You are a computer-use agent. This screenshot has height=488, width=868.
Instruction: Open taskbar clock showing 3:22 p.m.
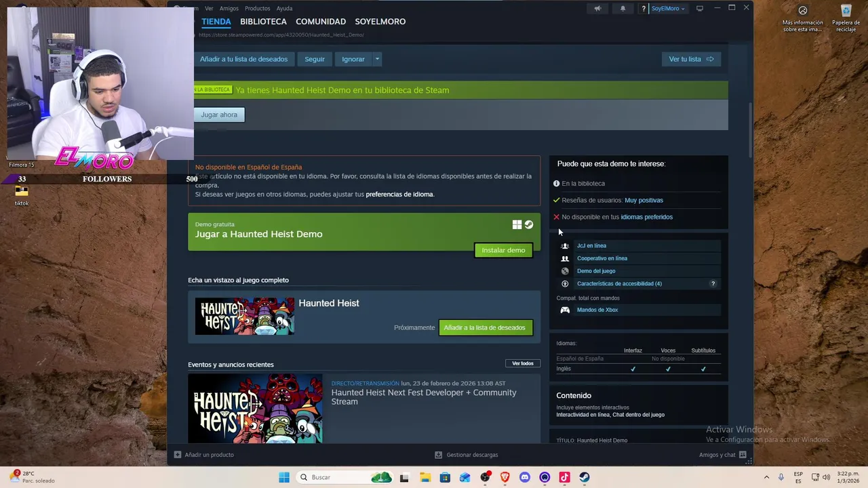point(848,477)
